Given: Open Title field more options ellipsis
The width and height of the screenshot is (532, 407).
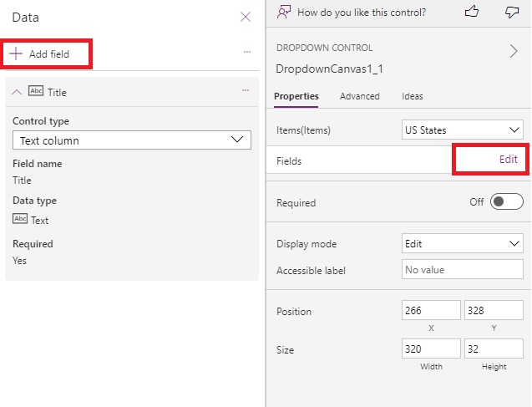Looking at the screenshot, I should pos(246,90).
